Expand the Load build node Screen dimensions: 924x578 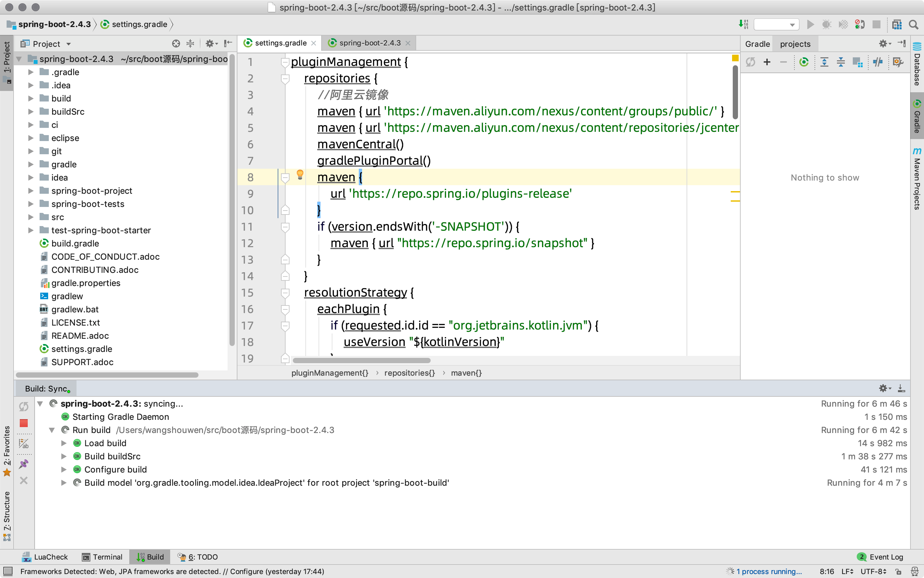pos(64,443)
